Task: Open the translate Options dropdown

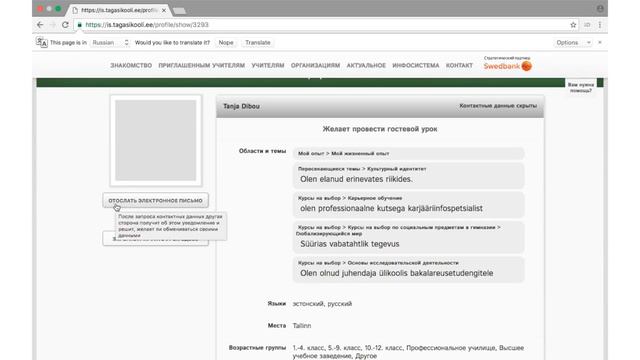Action: click(573, 42)
